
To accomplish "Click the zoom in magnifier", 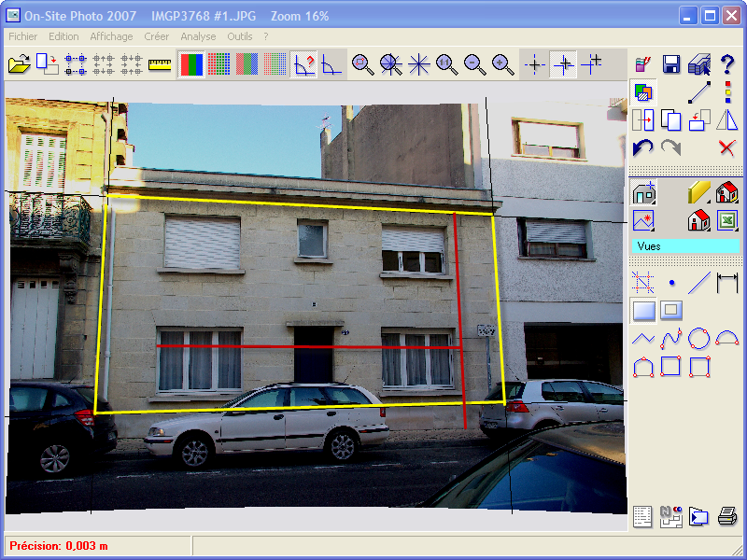I will click(503, 64).
